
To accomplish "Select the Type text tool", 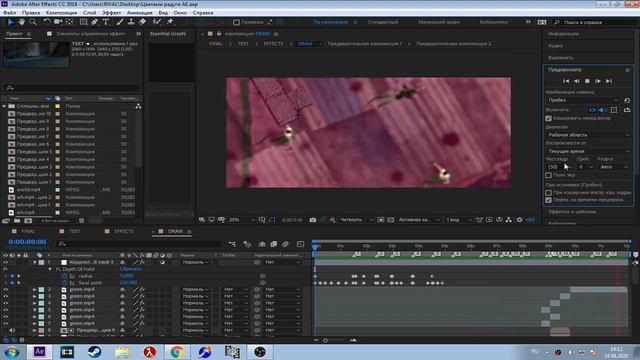I will pyautogui.click(x=106, y=22).
